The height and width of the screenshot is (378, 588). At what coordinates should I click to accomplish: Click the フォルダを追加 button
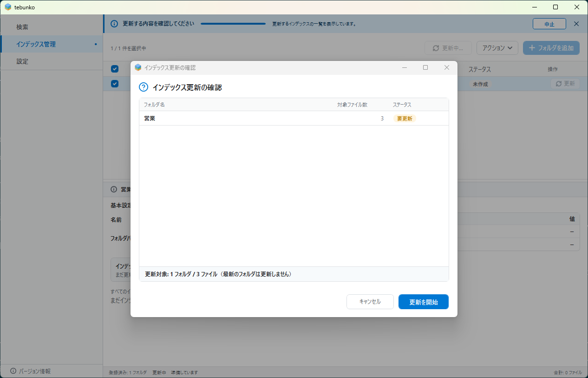(551, 48)
